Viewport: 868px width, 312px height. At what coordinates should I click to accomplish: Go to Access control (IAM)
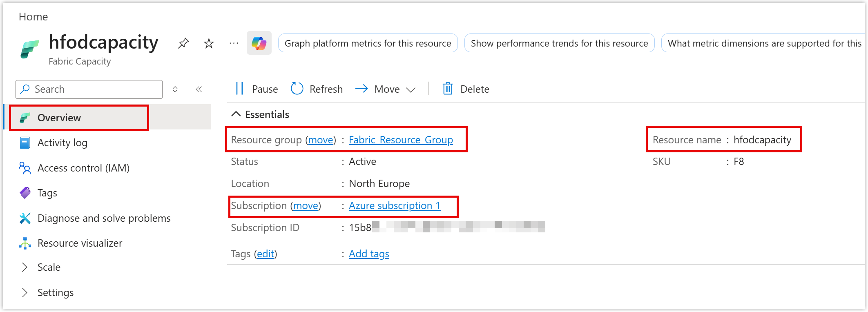83,168
